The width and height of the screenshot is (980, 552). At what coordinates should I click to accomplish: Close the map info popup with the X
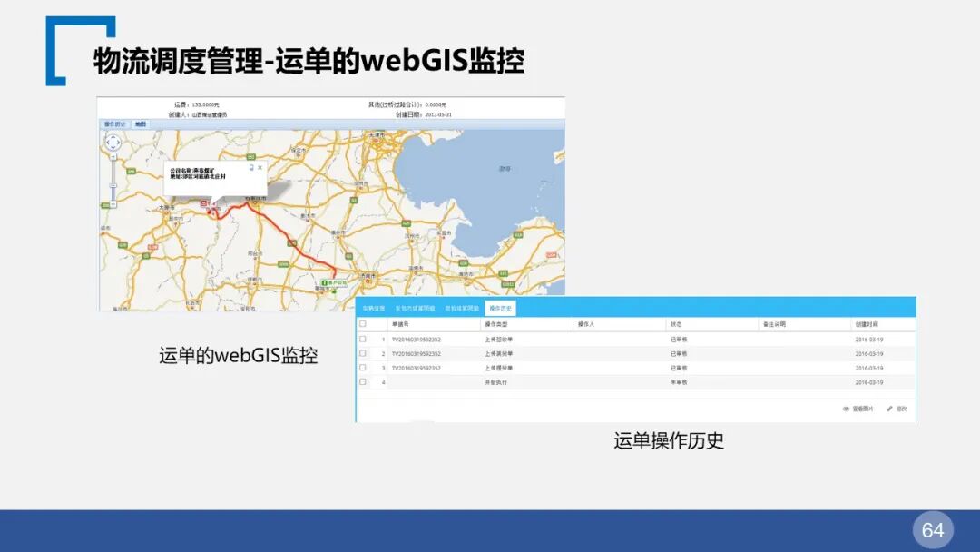260,167
